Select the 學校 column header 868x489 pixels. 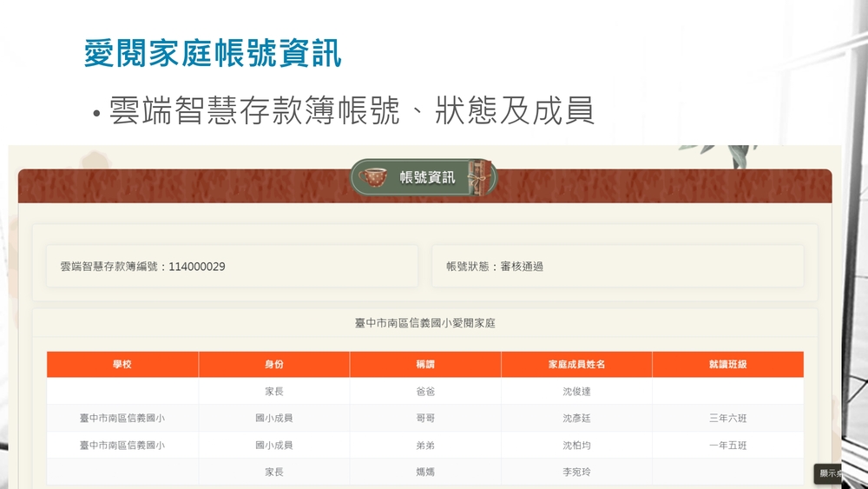(x=122, y=365)
